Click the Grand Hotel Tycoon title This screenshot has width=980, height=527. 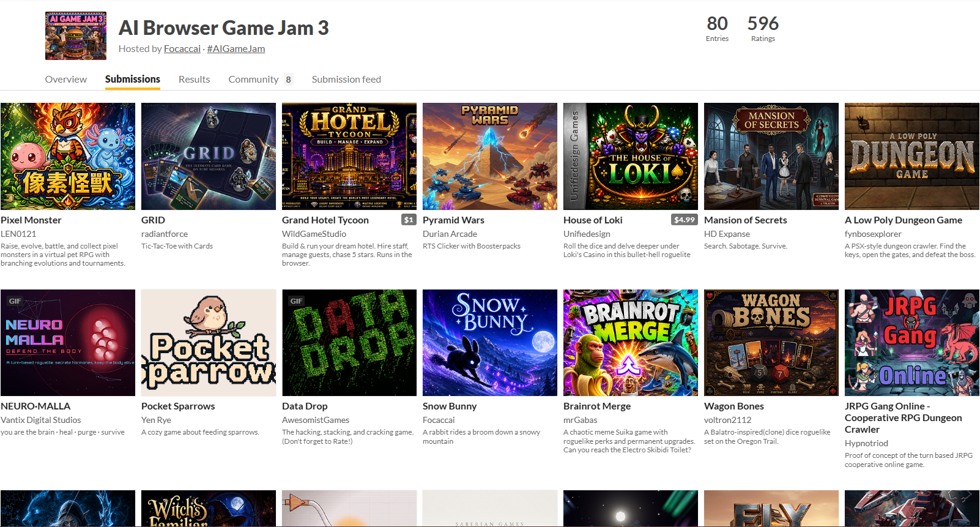pos(325,220)
